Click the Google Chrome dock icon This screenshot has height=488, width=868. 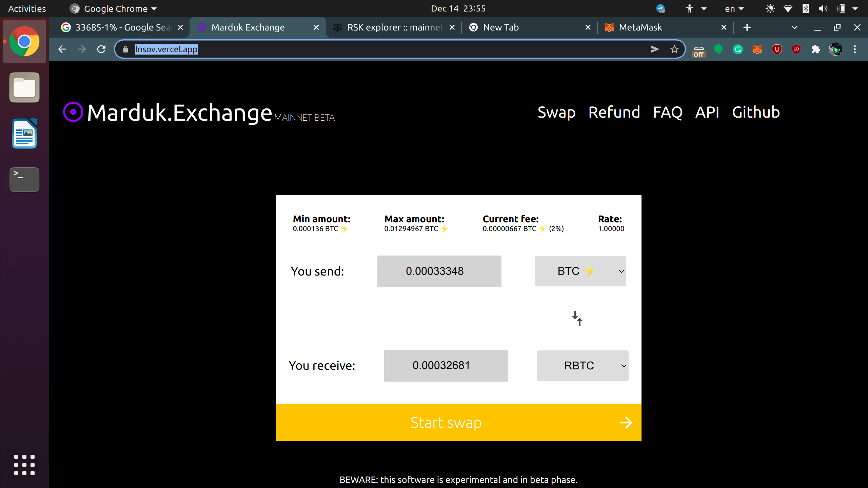click(x=24, y=41)
